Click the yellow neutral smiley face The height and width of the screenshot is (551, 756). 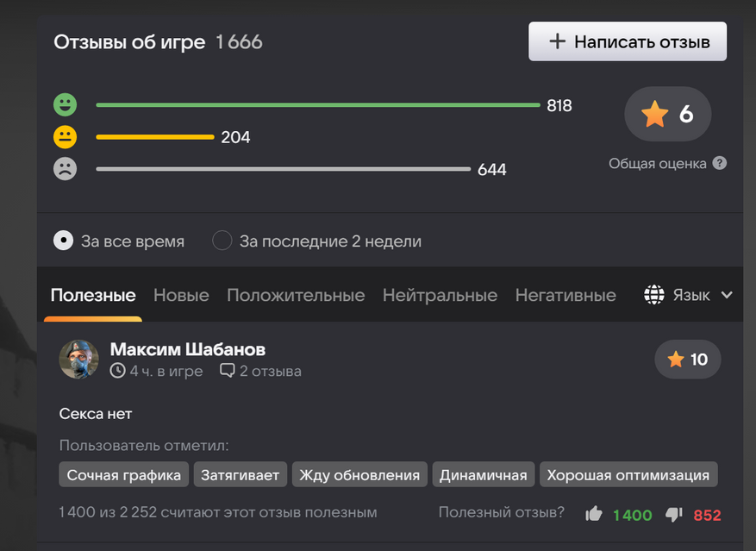(x=66, y=137)
